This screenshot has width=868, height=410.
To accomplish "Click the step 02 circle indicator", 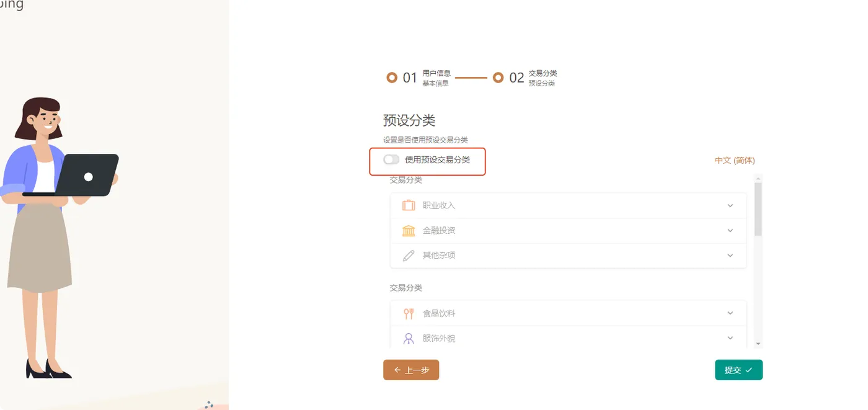I will tap(498, 78).
